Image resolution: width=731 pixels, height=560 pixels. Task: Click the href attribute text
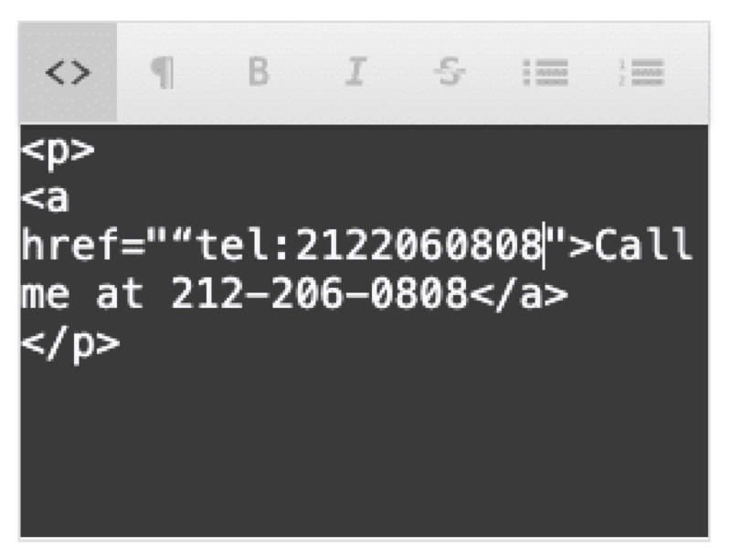[x=71, y=244]
